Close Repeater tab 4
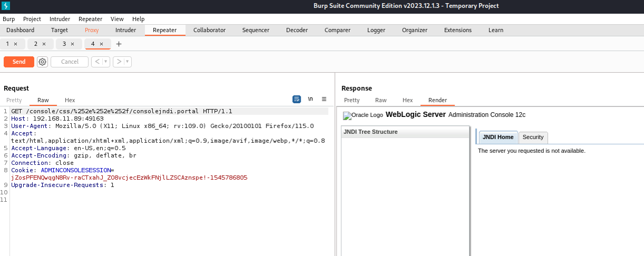 point(101,44)
